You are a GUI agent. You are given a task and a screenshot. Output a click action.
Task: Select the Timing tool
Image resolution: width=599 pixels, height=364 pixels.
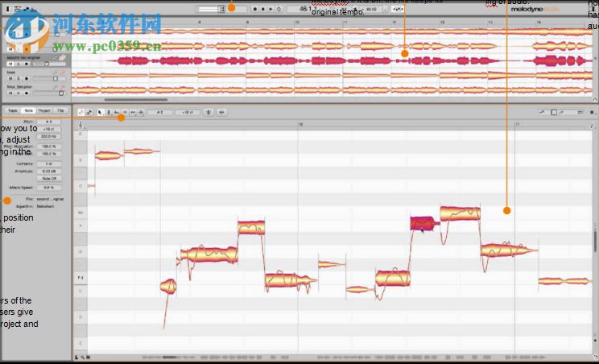[x=133, y=112]
